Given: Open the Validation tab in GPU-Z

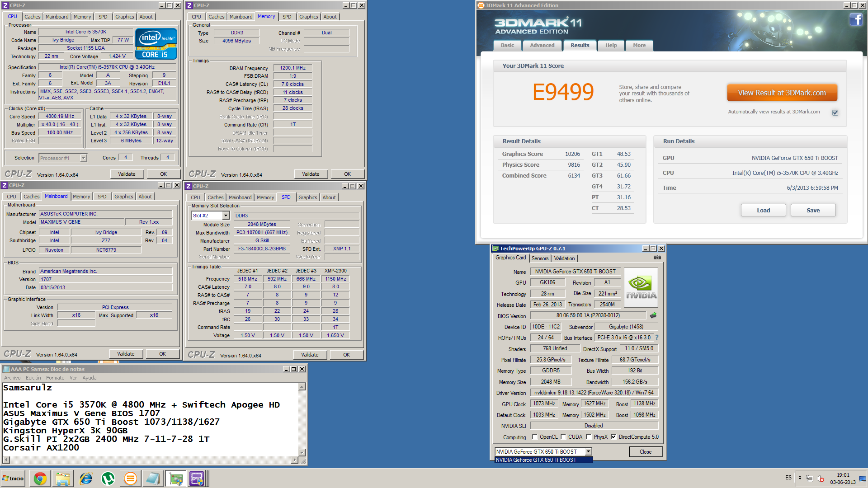Looking at the screenshot, I should tap(564, 258).
